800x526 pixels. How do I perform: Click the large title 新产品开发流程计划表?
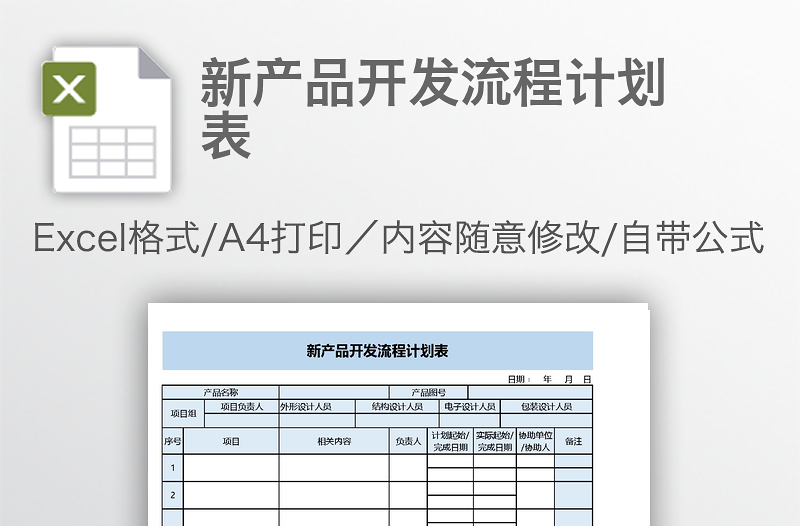tap(434, 108)
